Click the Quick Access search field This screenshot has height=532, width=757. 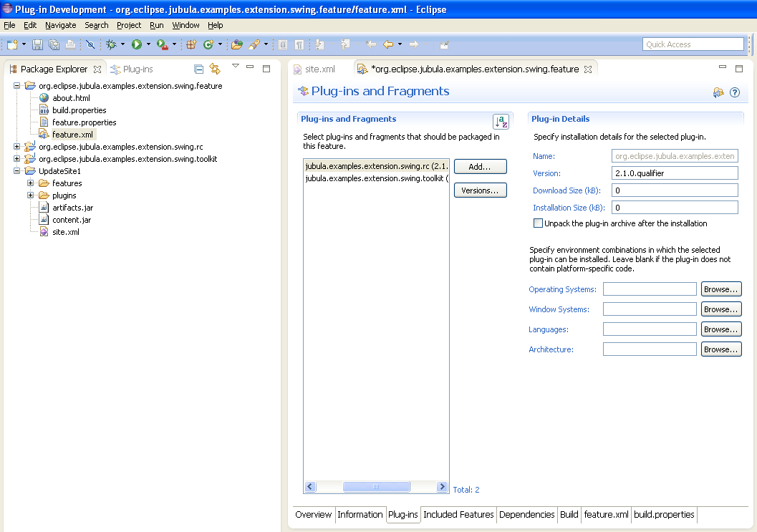(693, 44)
